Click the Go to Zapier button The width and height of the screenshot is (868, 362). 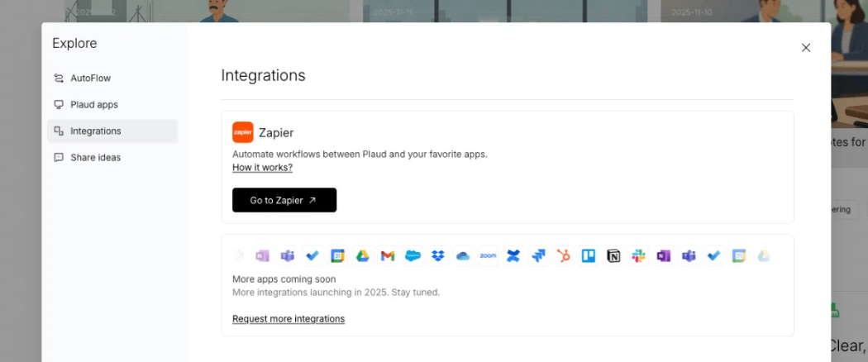tap(284, 200)
